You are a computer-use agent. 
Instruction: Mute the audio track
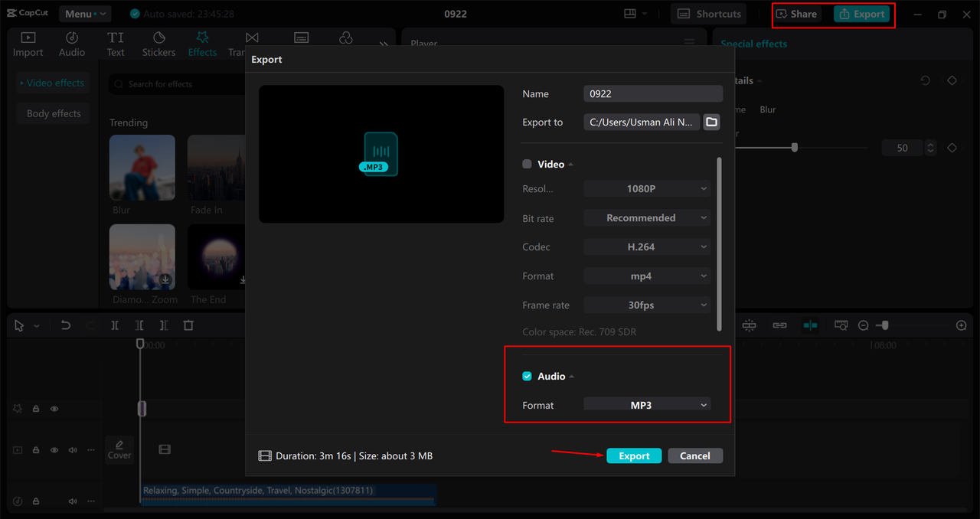pos(73,501)
